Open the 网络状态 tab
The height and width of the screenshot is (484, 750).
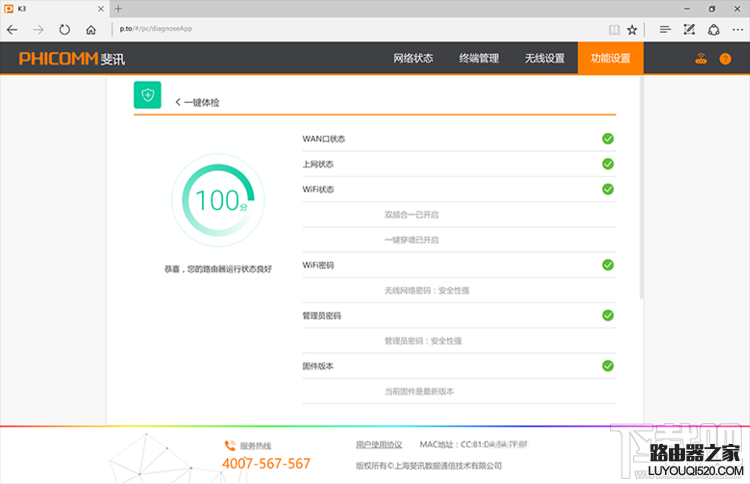tap(413, 58)
